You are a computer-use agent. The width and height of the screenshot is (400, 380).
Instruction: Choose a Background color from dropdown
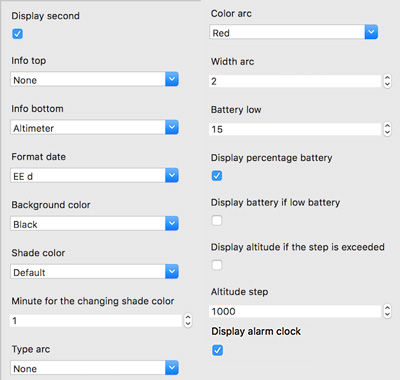tap(94, 224)
